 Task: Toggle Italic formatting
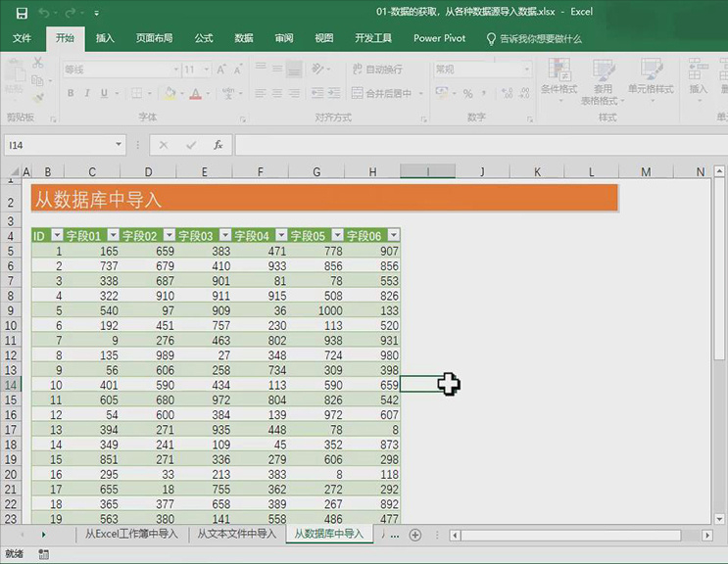[x=87, y=93]
